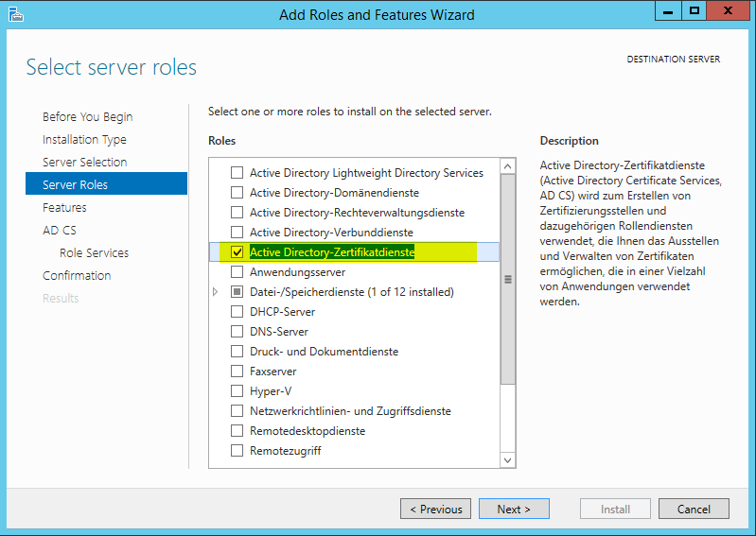
Task: Maximize the wizard window
Action: tap(694, 10)
